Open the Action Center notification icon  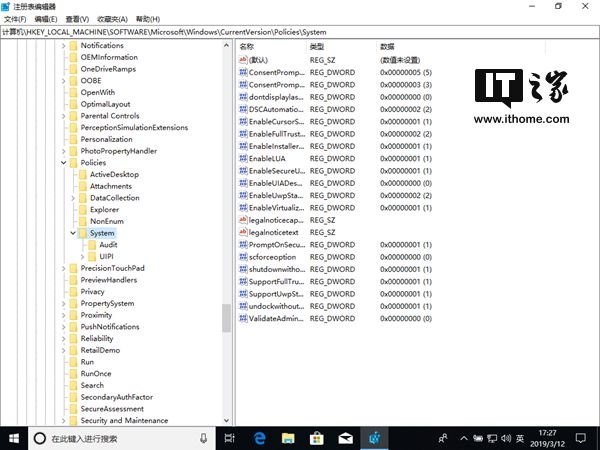point(581,438)
